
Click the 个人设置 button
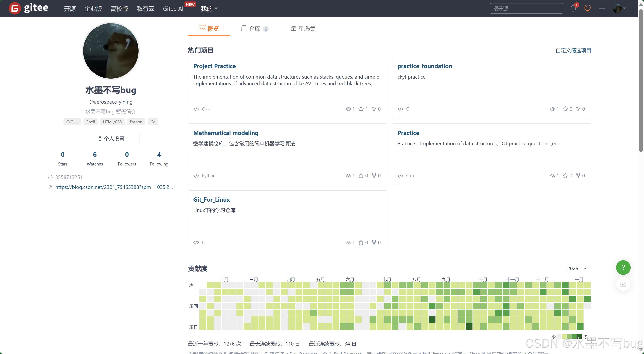(x=111, y=138)
